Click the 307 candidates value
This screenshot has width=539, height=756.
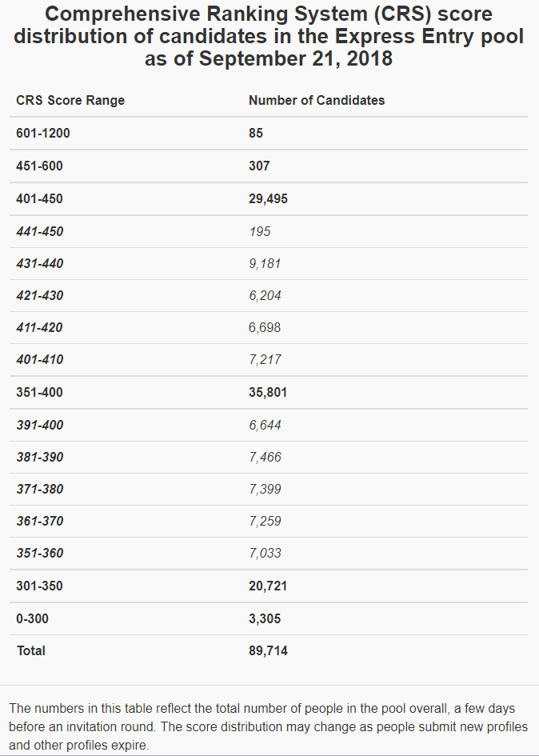pos(259,166)
